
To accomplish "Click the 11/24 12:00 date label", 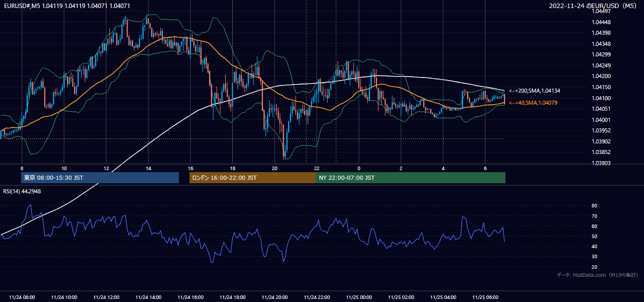I will tap(106, 297).
